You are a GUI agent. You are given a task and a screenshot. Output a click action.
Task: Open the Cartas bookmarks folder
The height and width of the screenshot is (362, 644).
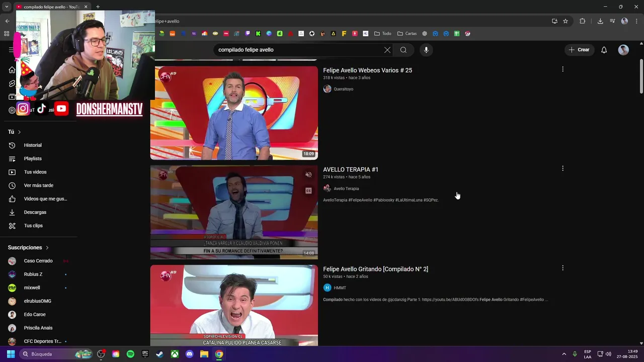(407, 34)
